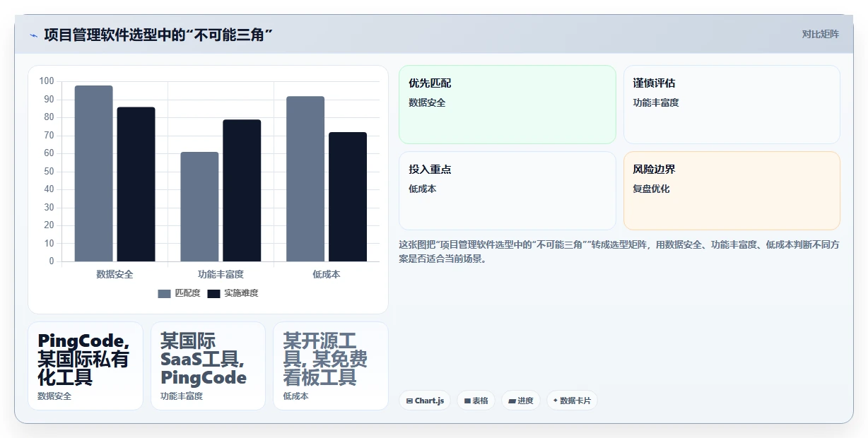Open the 优先匹配 matrix card
868x438 pixels.
508,105
